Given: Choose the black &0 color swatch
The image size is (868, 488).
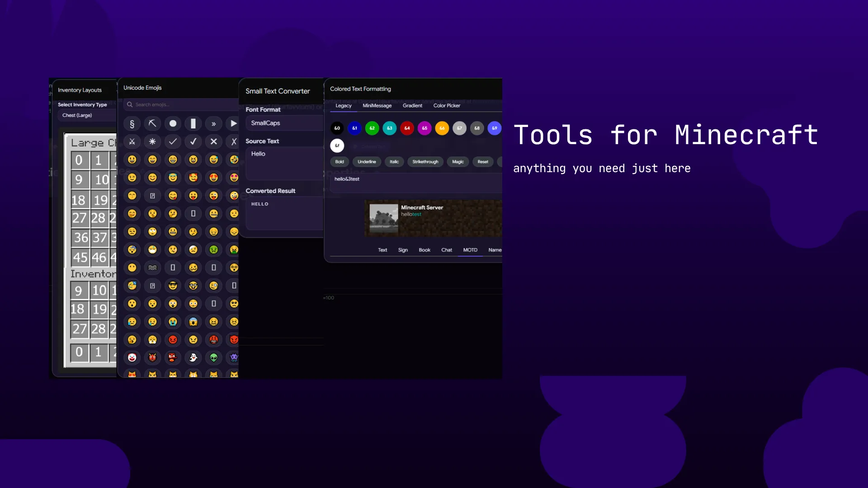Looking at the screenshot, I should click(337, 128).
